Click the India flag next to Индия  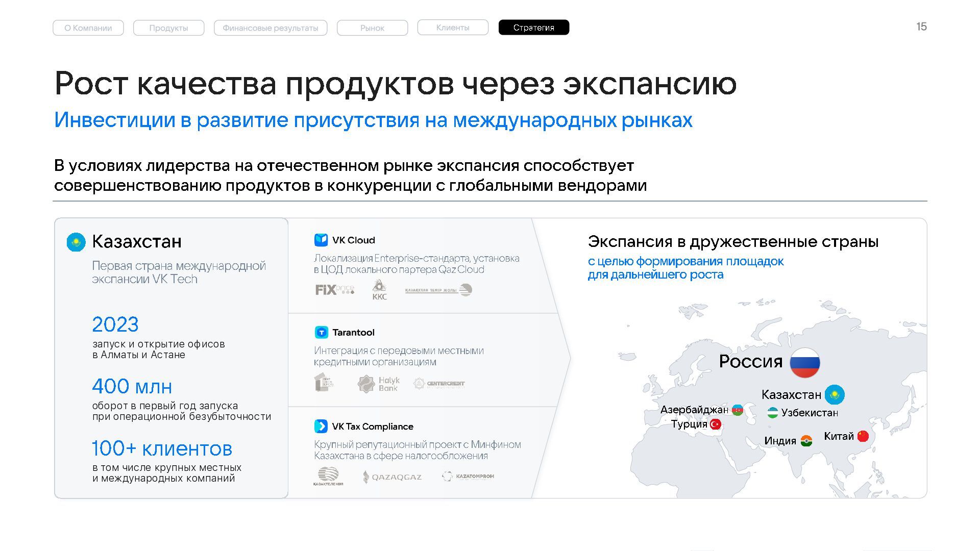pyautogui.click(x=806, y=441)
